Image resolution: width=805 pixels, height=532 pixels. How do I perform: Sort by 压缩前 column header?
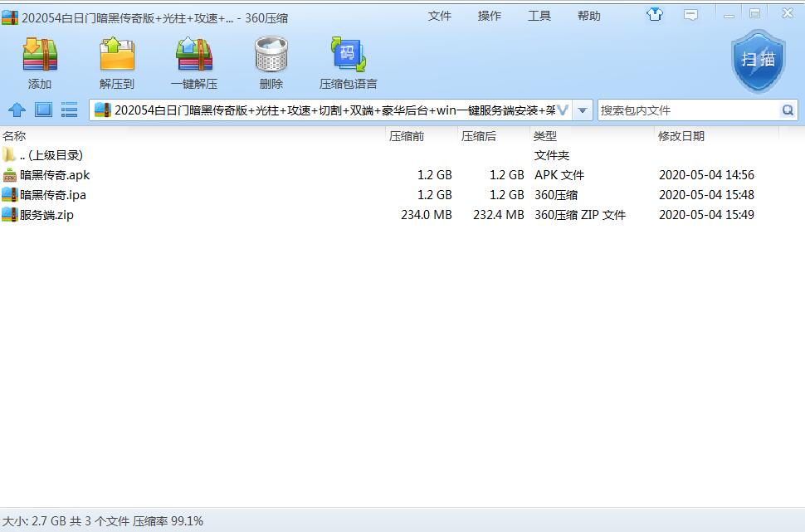[x=407, y=136]
